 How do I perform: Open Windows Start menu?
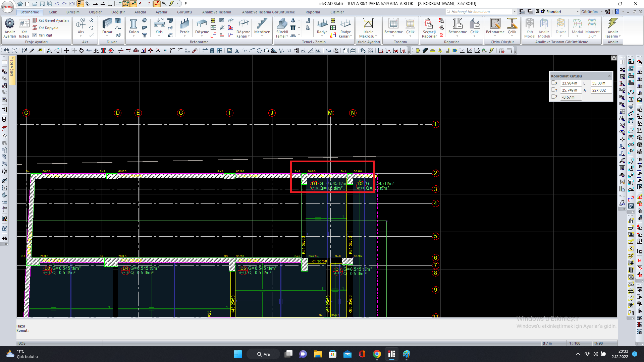click(x=238, y=354)
